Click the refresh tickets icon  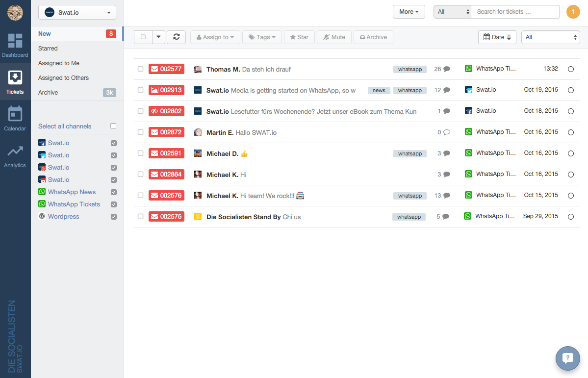tap(176, 37)
